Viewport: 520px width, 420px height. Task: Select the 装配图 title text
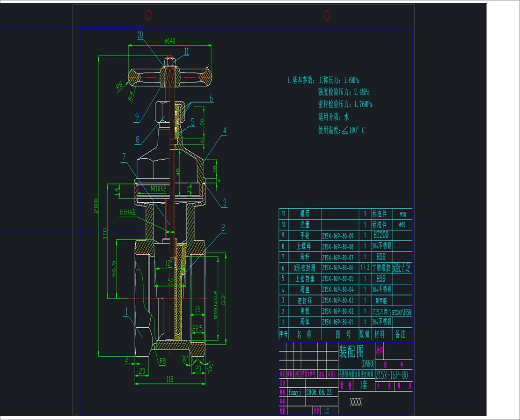click(351, 351)
